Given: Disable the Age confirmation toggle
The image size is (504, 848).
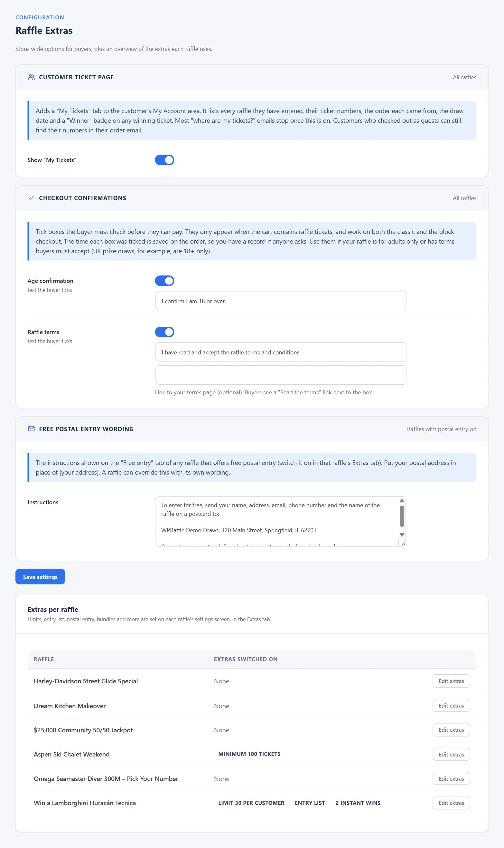Looking at the screenshot, I should tap(164, 281).
